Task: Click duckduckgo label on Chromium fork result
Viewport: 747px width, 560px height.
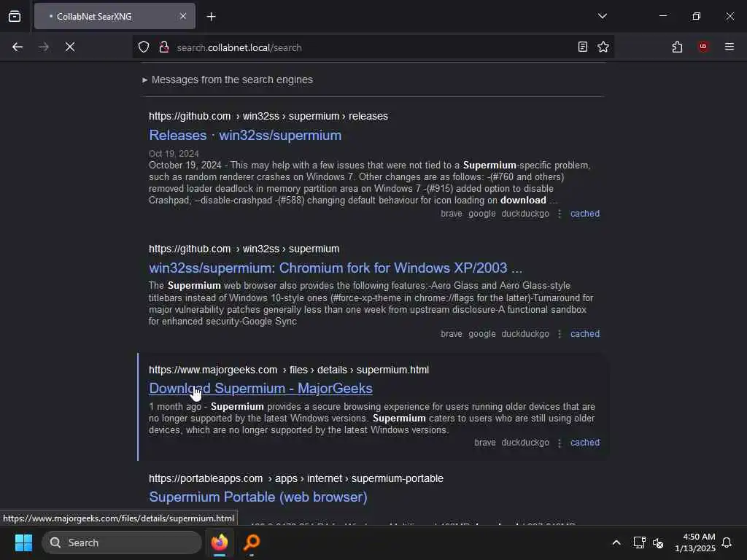Action: [x=525, y=334]
